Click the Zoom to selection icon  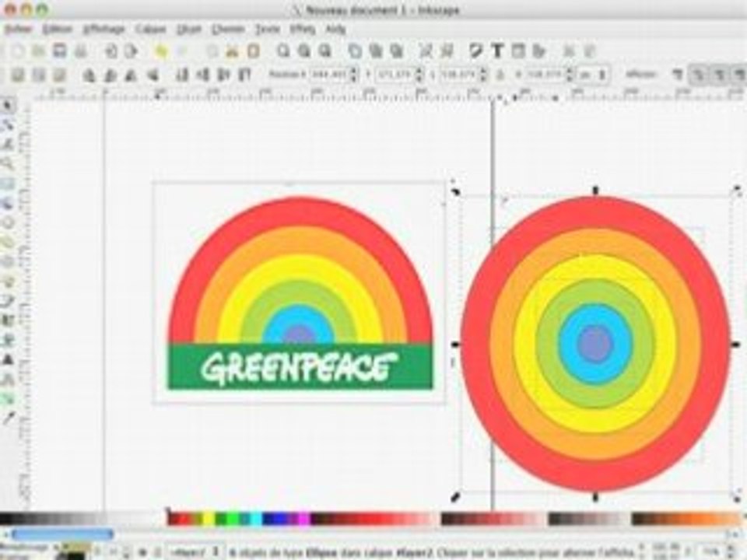pyautogui.click(x=283, y=51)
